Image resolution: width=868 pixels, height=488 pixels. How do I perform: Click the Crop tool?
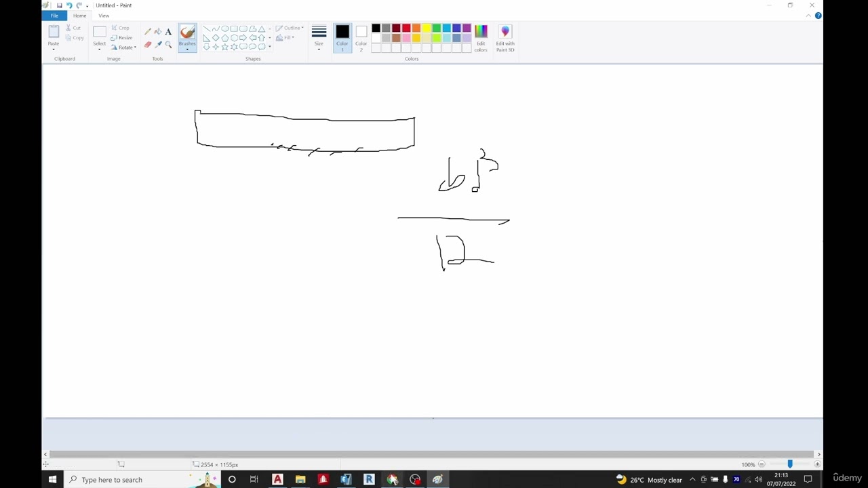120,28
